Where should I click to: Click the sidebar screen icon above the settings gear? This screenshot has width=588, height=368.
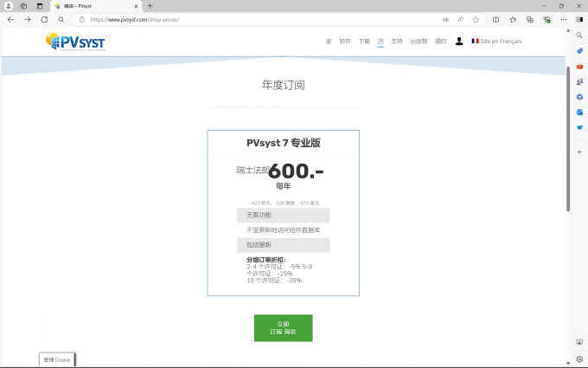click(579, 342)
